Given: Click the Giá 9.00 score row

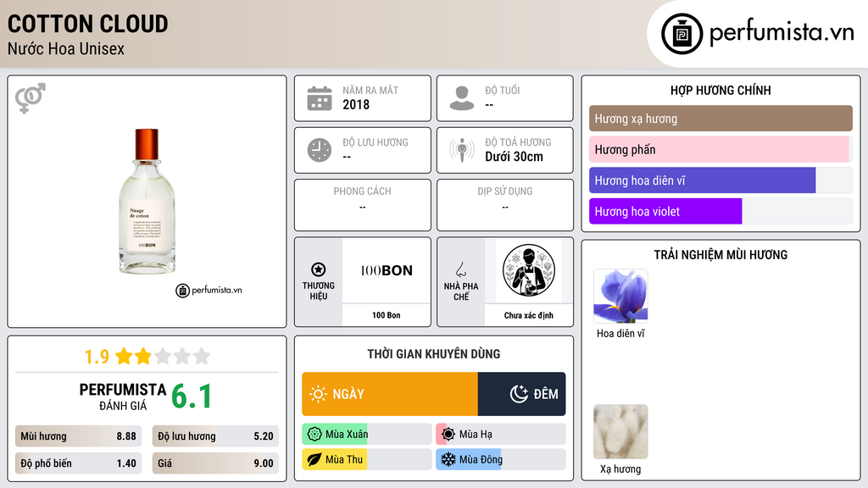Looking at the screenshot, I should [x=215, y=463].
